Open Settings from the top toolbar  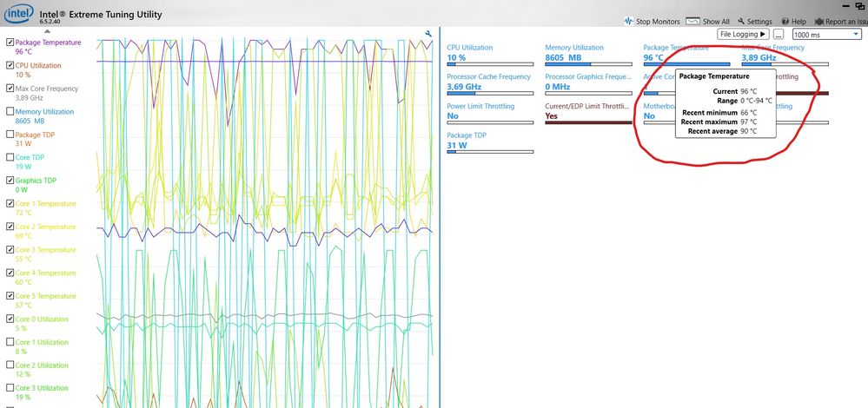754,22
